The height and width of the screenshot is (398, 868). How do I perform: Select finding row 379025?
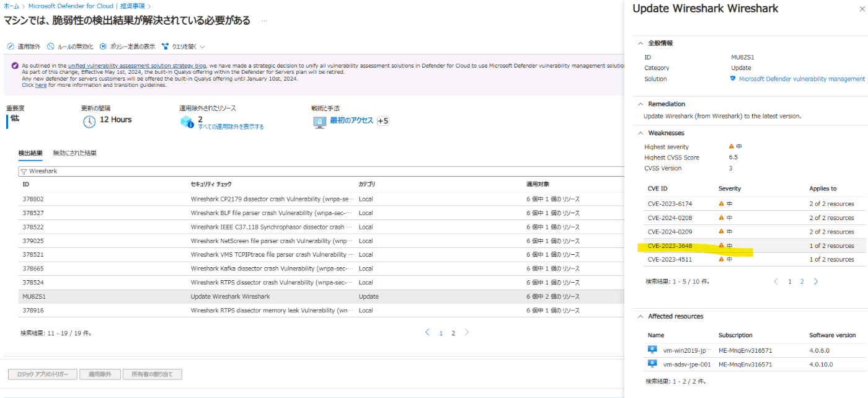pos(321,241)
